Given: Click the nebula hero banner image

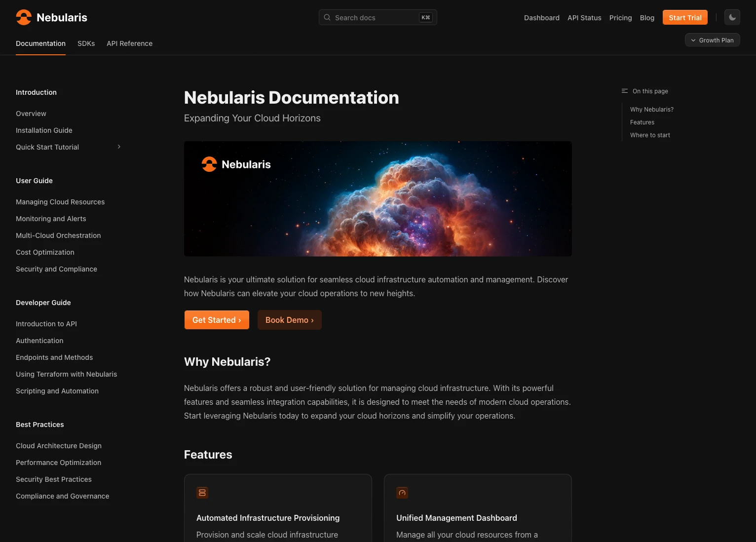Looking at the screenshot, I should (x=378, y=198).
